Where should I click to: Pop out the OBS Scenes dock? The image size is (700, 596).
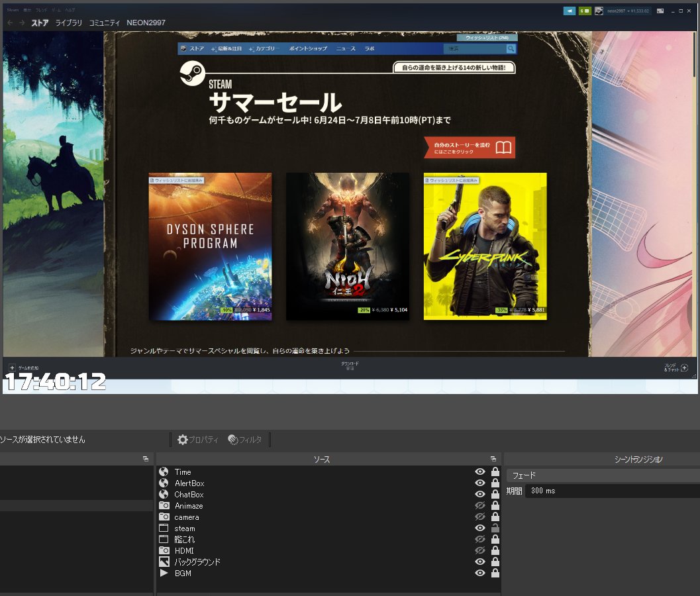[x=146, y=459]
